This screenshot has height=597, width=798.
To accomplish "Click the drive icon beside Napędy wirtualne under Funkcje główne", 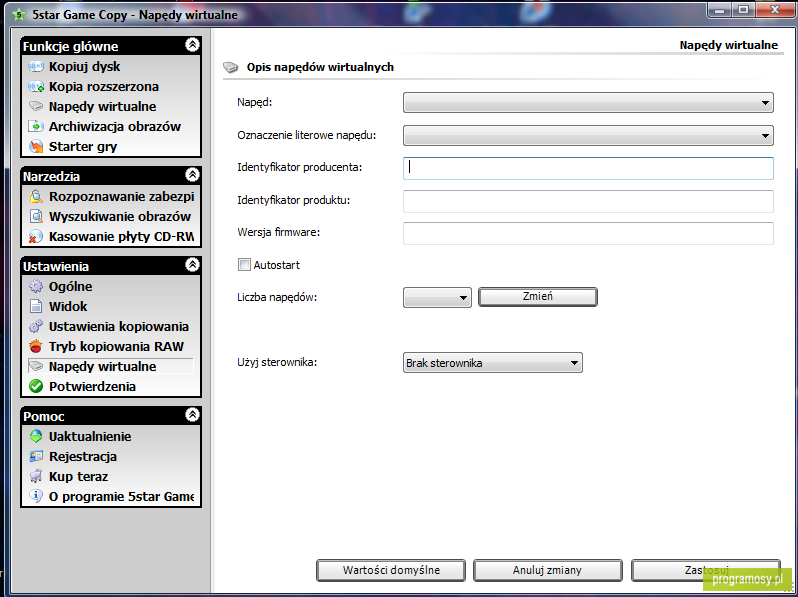I will tap(36, 106).
